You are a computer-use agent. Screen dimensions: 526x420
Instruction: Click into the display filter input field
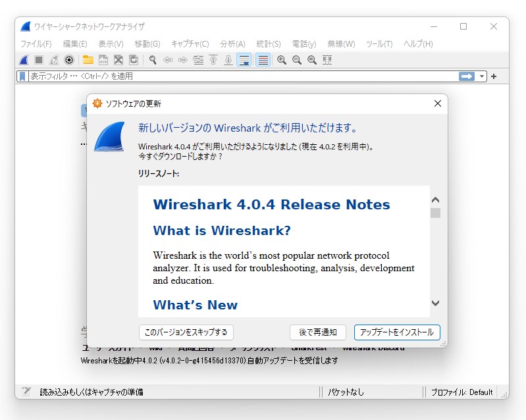tap(243, 76)
